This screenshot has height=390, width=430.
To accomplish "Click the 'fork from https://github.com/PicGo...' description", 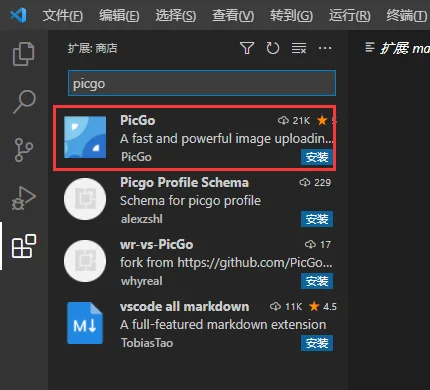I will click(x=226, y=263).
